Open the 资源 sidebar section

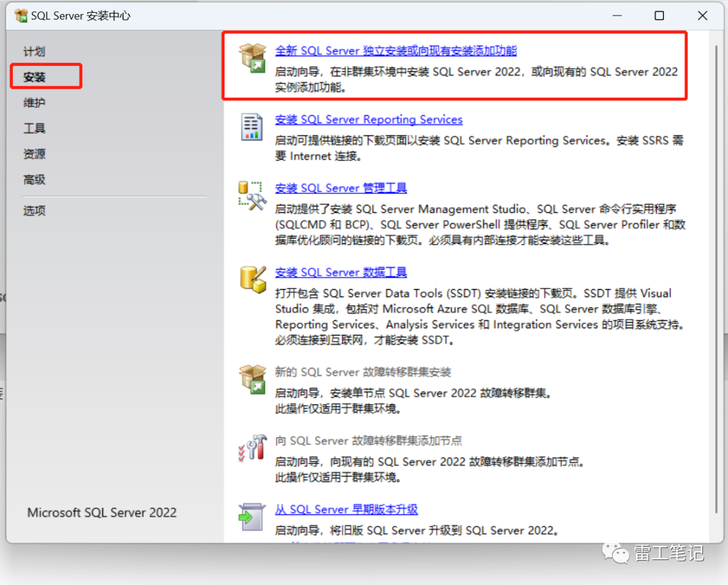34,154
